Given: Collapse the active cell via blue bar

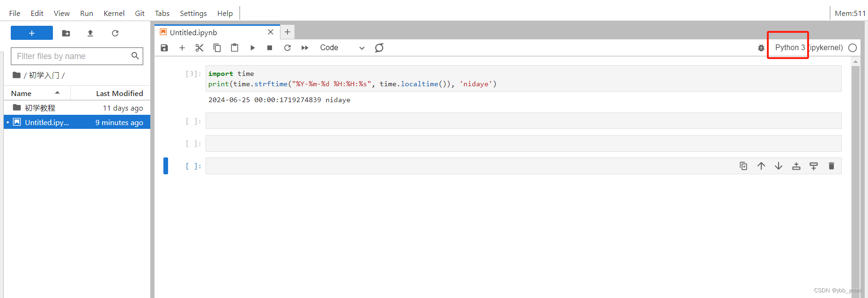Looking at the screenshot, I should pos(166,166).
